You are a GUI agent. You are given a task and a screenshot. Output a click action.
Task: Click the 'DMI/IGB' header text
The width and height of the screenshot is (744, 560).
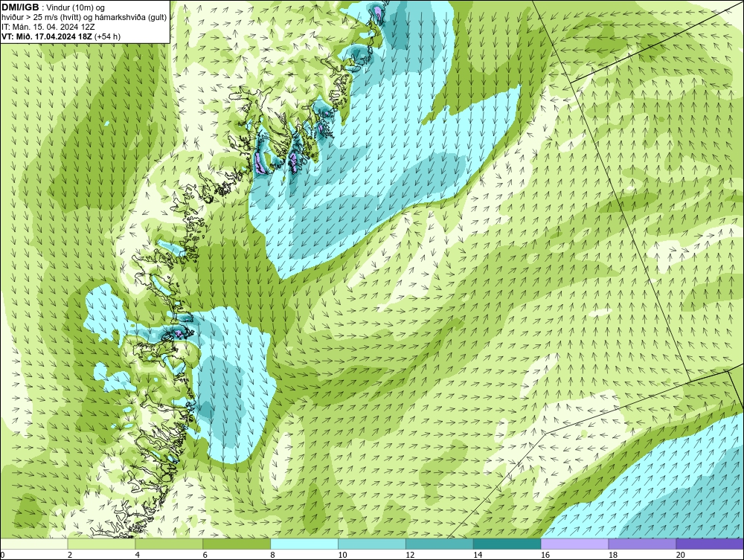[x=20, y=7]
